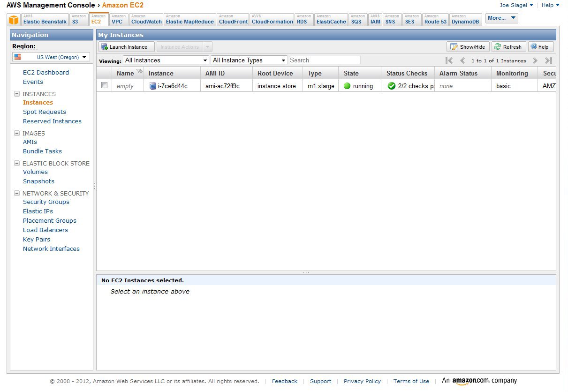The height and width of the screenshot is (392, 568).
Task: Open Volumes in navigation
Action: pyautogui.click(x=35, y=172)
